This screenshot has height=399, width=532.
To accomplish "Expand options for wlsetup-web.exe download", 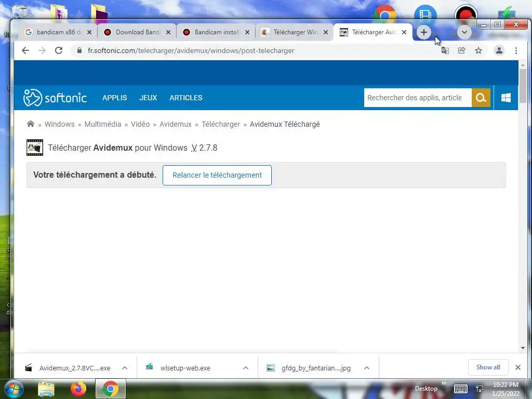I will (246, 368).
